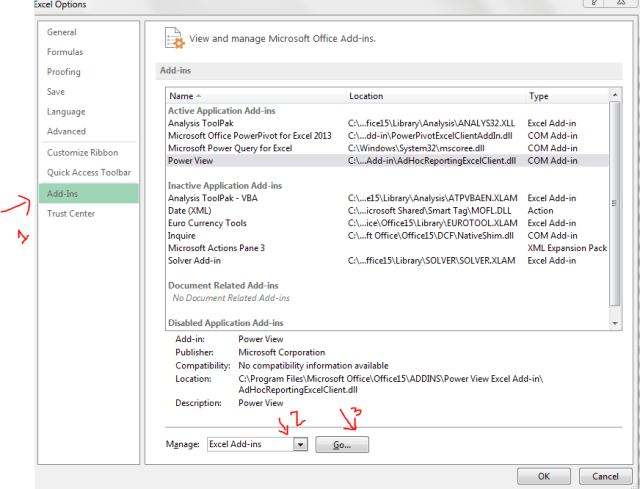Select the Solver Add-in row
The width and height of the screenshot is (640, 489).
pyautogui.click(x=387, y=260)
